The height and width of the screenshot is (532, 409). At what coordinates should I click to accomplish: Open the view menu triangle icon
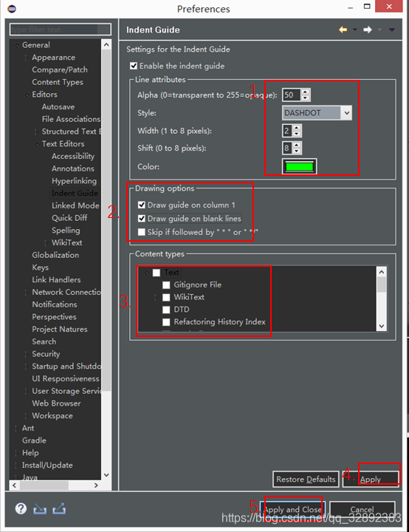click(x=392, y=30)
